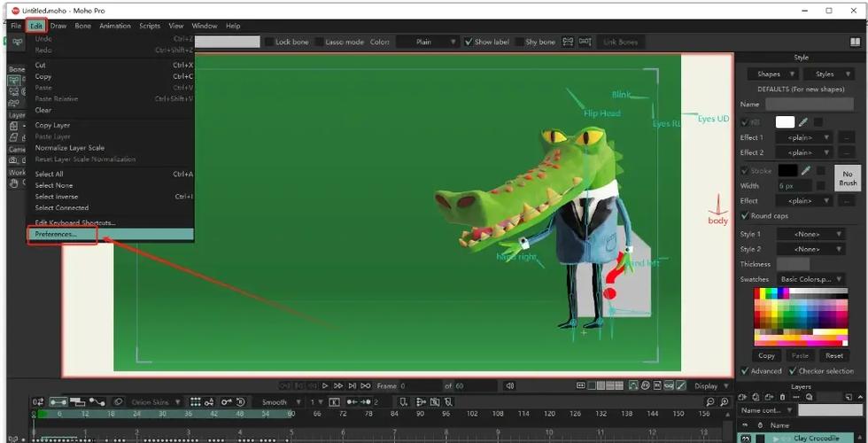The image size is (868, 443).
Task: Open the Style 2 None dropdown
Action: coord(811,249)
